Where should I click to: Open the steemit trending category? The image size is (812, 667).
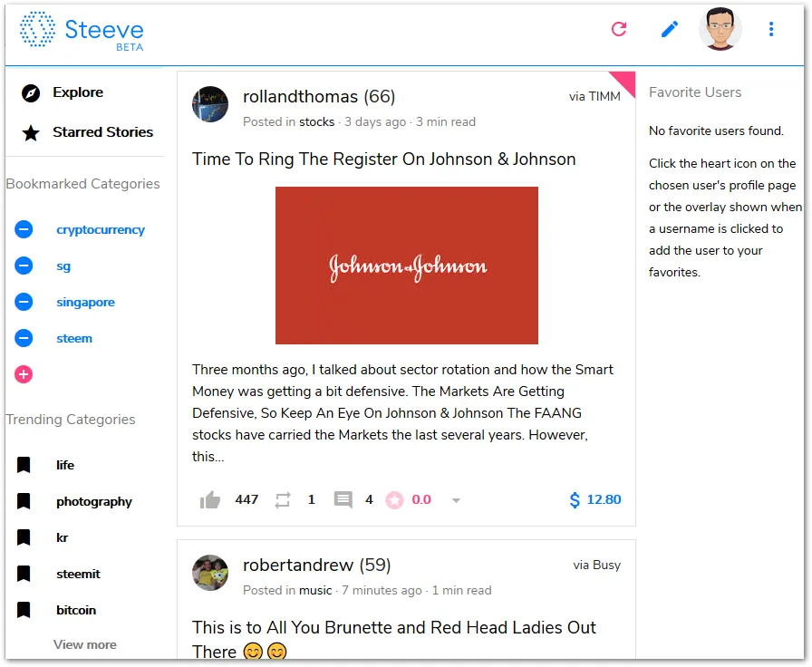click(x=78, y=574)
